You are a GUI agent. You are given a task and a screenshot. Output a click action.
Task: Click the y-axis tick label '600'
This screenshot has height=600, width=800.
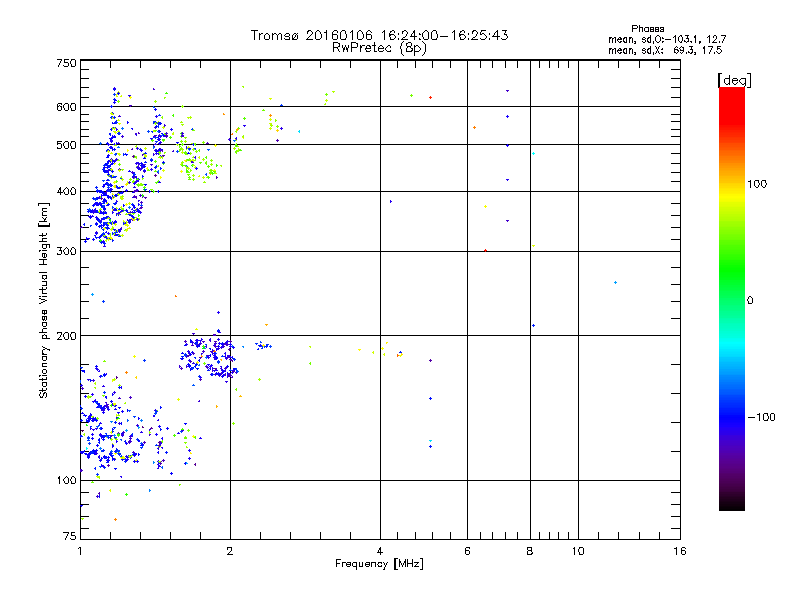tap(66, 107)
